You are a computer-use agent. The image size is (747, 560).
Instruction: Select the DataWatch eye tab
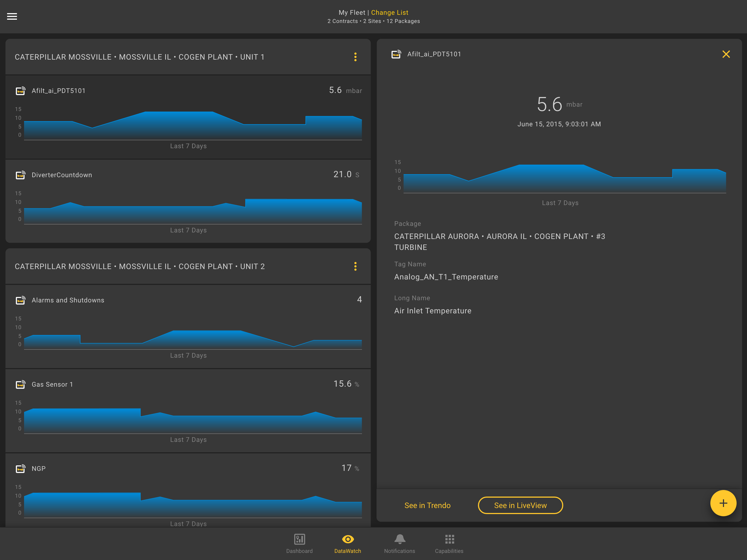(x=348, y=543)
